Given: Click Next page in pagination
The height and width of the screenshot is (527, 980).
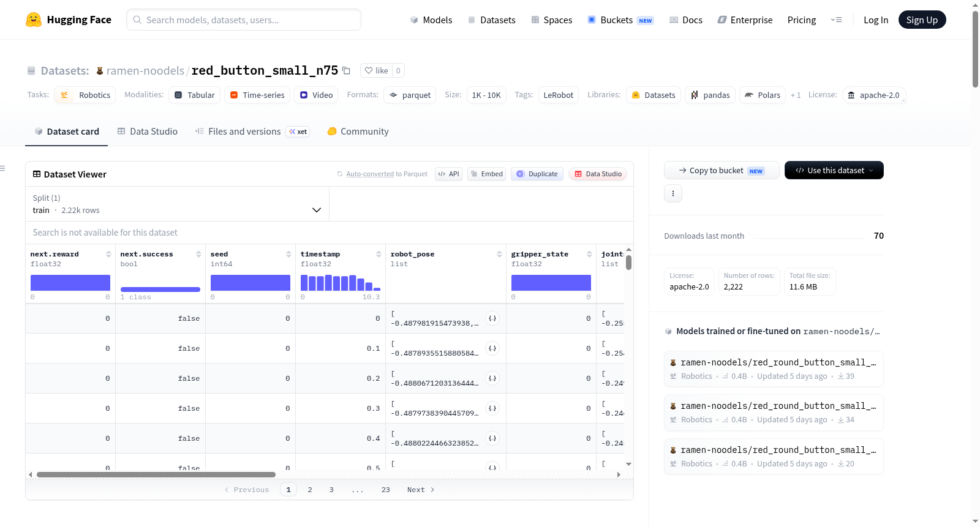Looking at the screenshot, I should (421, 490).
